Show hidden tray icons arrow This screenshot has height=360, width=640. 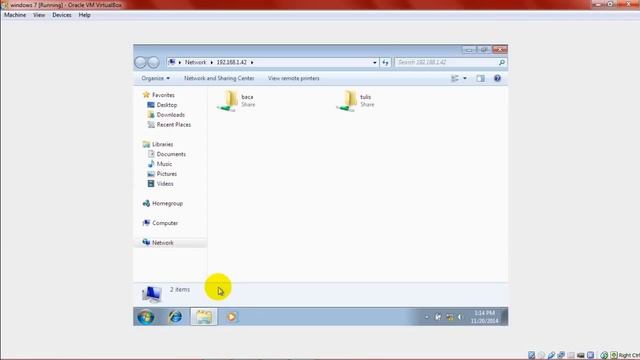tap(427, 317)
